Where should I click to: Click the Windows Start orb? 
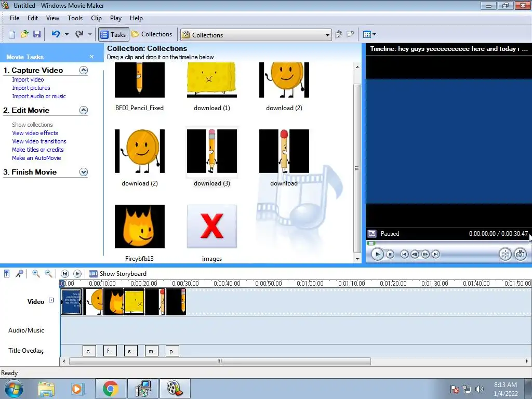(x=14, y=389)
